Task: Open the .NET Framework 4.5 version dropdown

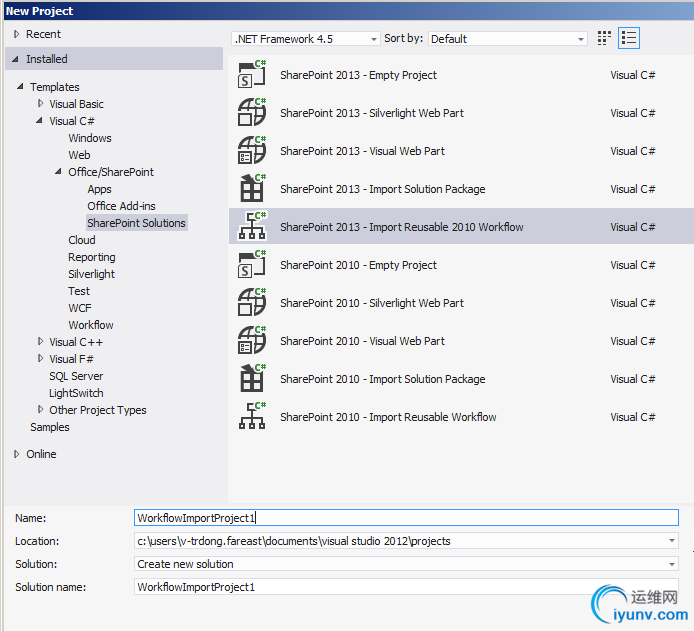Action: (306, 39)
